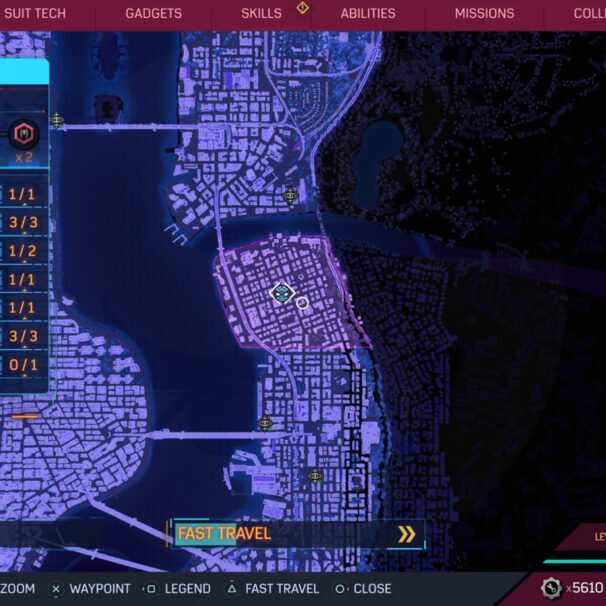Click the southernmost subway station icon on the map
606x606 pixels.
315,476
